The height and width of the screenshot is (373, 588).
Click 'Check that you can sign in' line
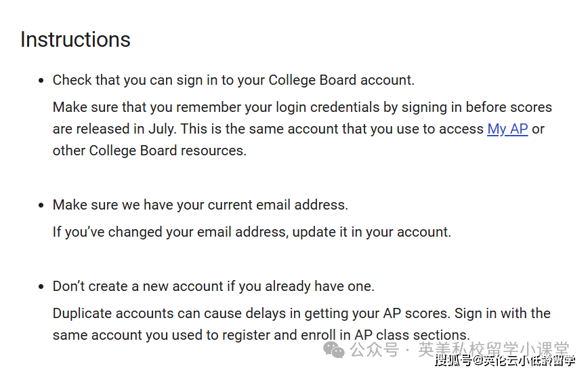point(233,80)
